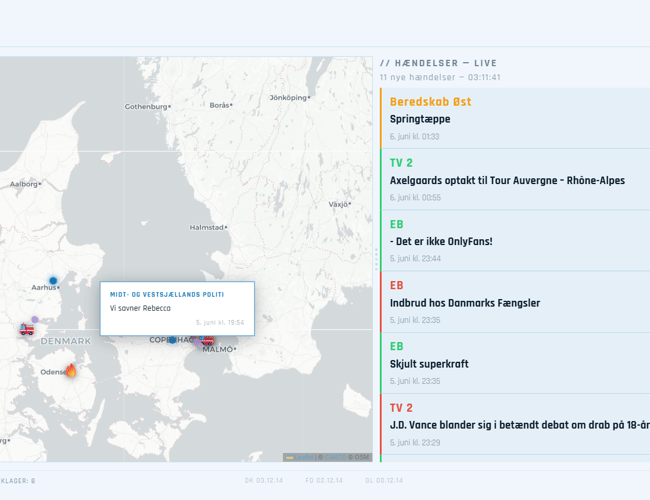Image resolution: width=650 pixels, height=500 pixels.
Task: Click the Borås city label on the map
Action: click(221, 105)
